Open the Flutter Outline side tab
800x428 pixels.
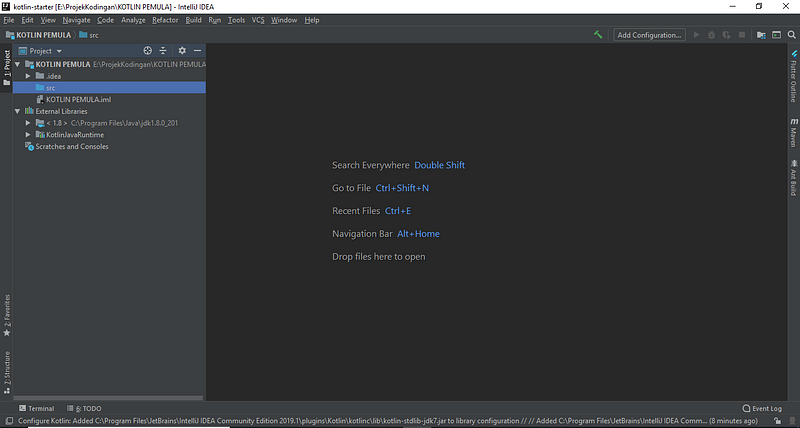(x=794, y=75)
